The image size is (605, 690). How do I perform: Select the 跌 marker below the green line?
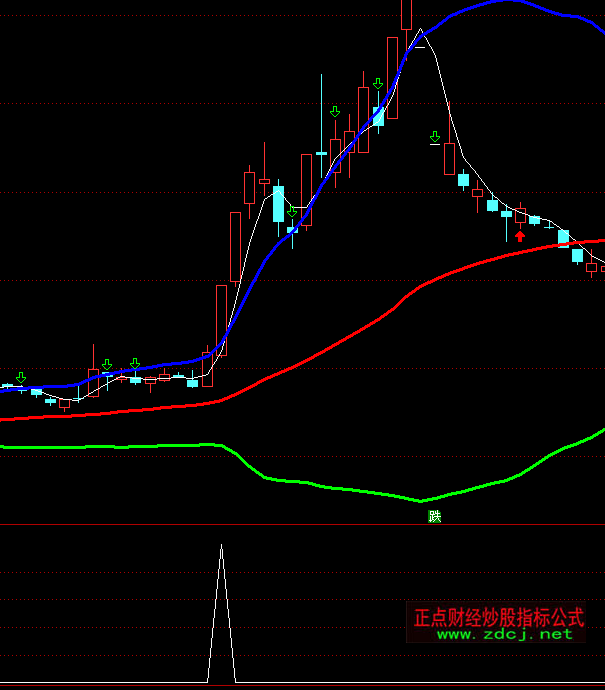tap(434, 516)
